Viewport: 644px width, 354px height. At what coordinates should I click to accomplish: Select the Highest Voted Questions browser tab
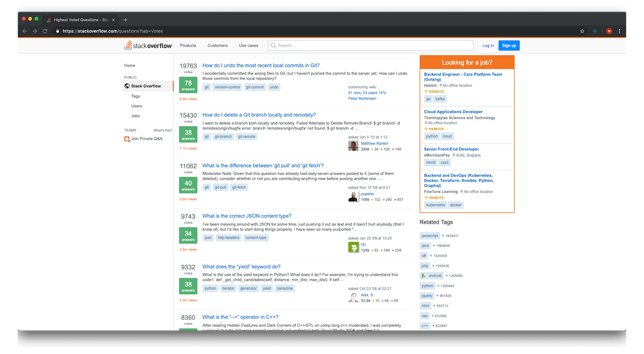pos(79,20)
